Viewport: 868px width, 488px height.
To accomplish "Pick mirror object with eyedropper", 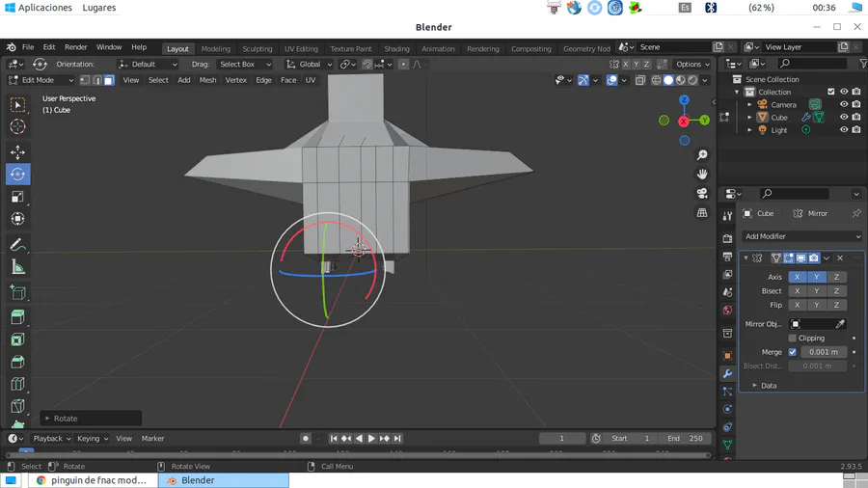I will pos(840,324).
